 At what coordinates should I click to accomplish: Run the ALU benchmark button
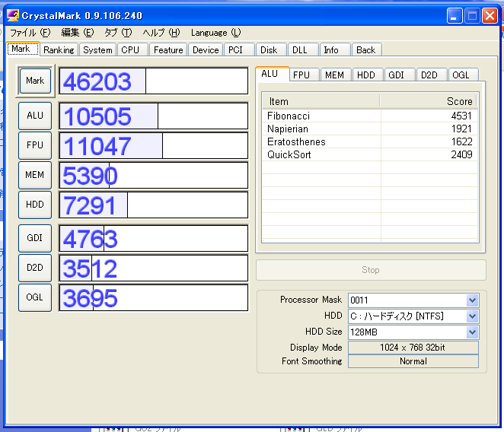pyautogui.click(x=35, y=116)
